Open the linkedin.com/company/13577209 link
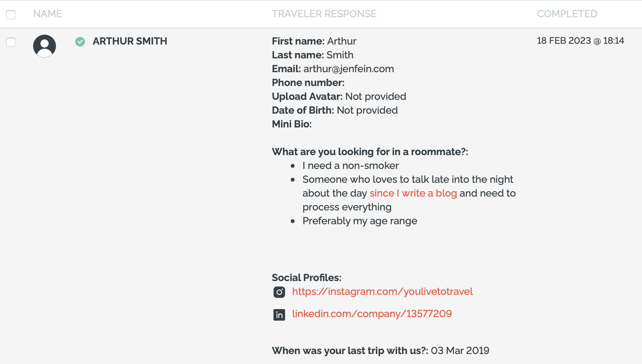Image resolution: width=642 pixels, height=364 pixels. (372, 314)
